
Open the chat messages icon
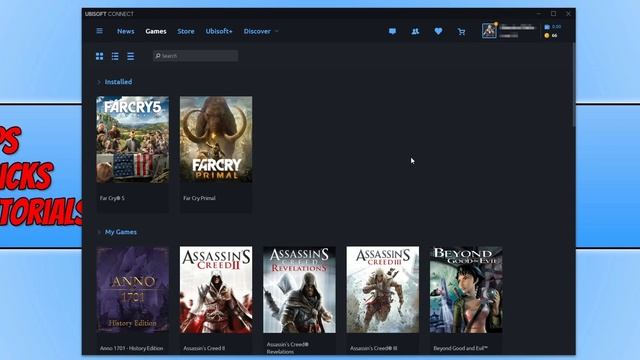tap(392, 31)
